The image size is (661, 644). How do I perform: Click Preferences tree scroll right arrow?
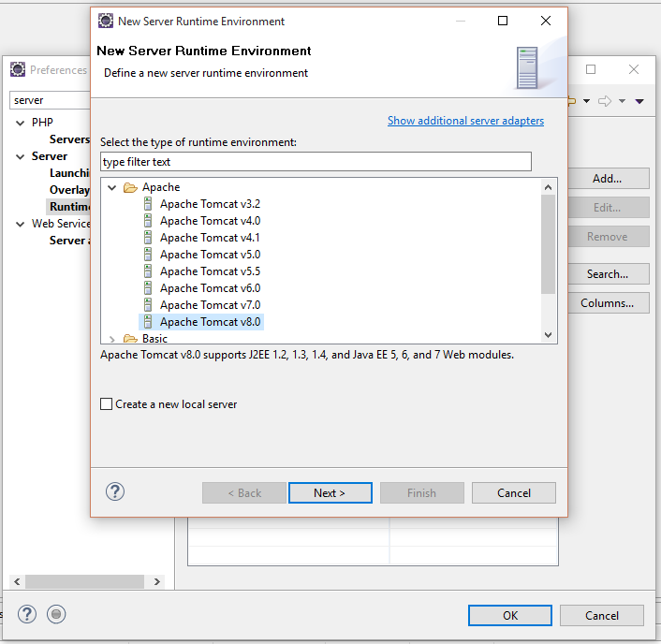click(x=156, y=581)
